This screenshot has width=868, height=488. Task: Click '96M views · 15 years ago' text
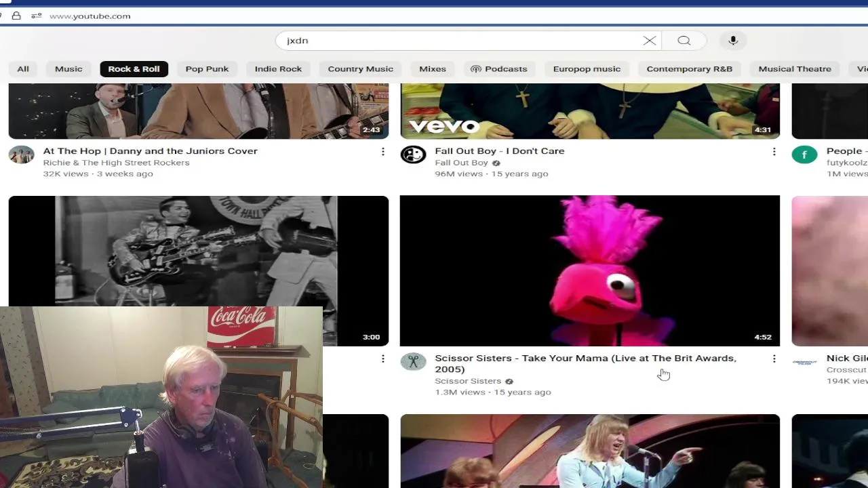pos(492,174)
